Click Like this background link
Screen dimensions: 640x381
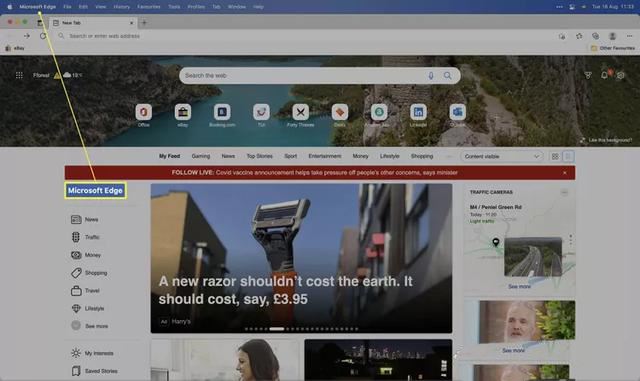[606, 140]
